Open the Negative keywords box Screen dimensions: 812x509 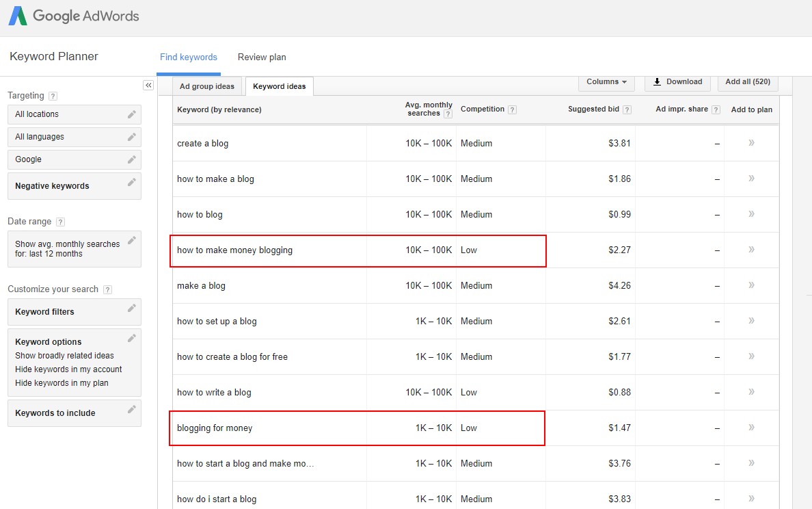(75, 186)
